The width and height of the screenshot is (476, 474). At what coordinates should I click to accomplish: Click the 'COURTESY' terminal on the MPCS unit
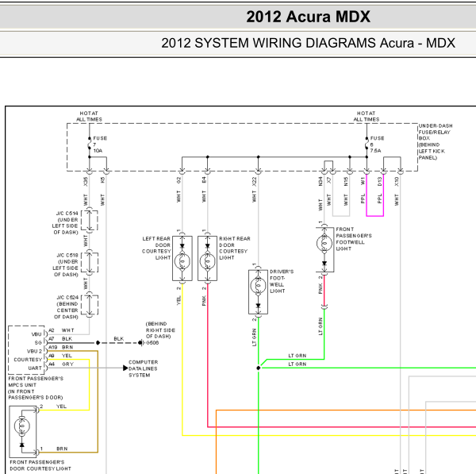coord(28,360)
